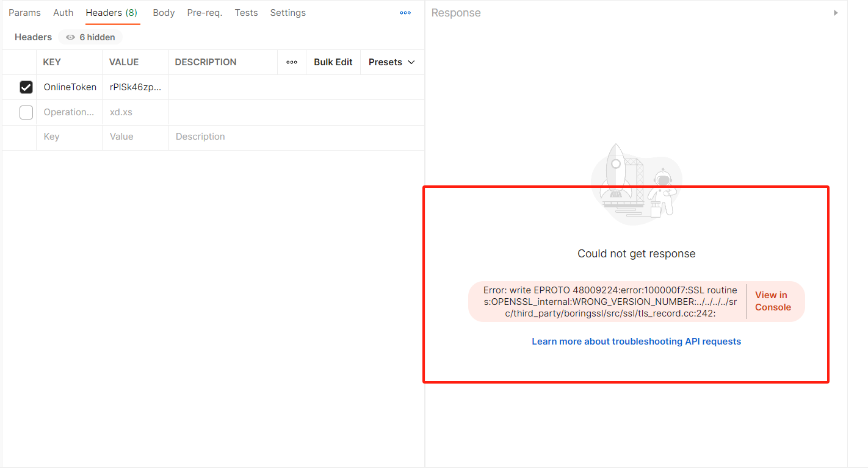Select the Tests tab
The width and height of the screenshot is (868, 472).
pos(246,13)
